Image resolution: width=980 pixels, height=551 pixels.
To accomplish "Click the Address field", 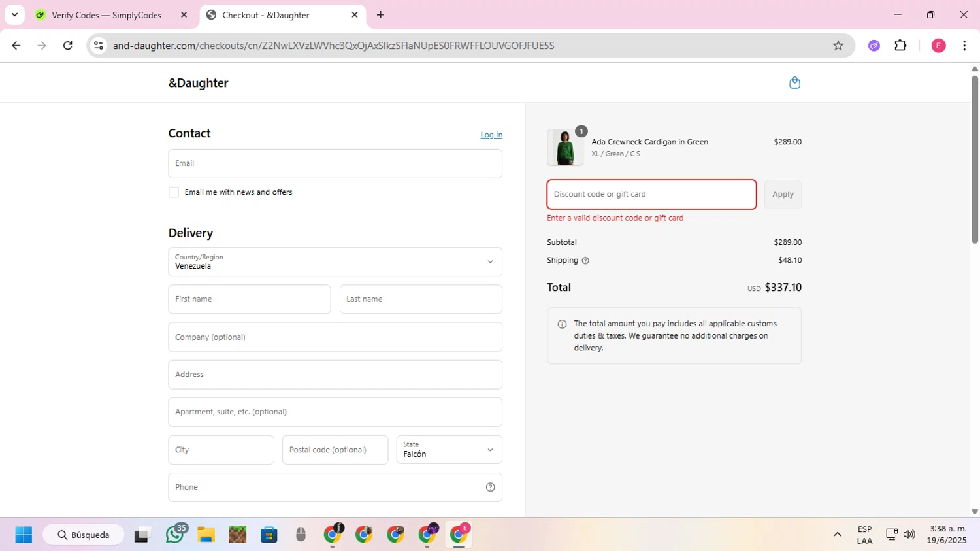I will pyautogui.click(x=335, y=375).
